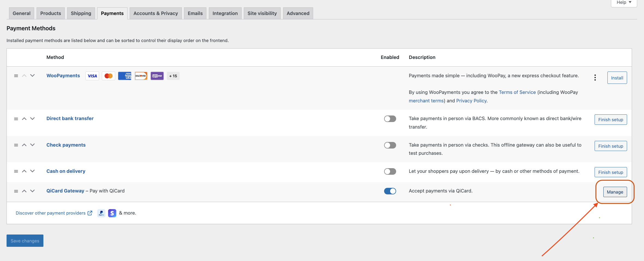Grab the QiCard Gateway drag handle
The height and width of the screenshot is (261, 644).
(x=16, y=191)
